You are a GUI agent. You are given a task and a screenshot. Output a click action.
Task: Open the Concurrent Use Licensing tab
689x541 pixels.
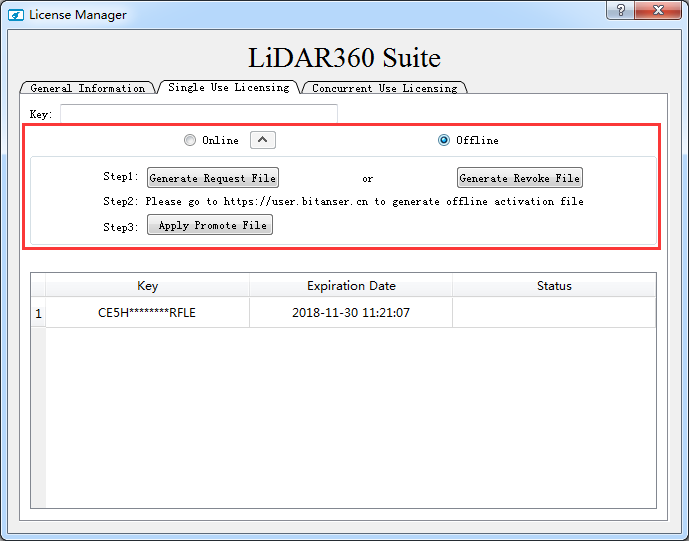pyautogui.click(x=384, y=88)
